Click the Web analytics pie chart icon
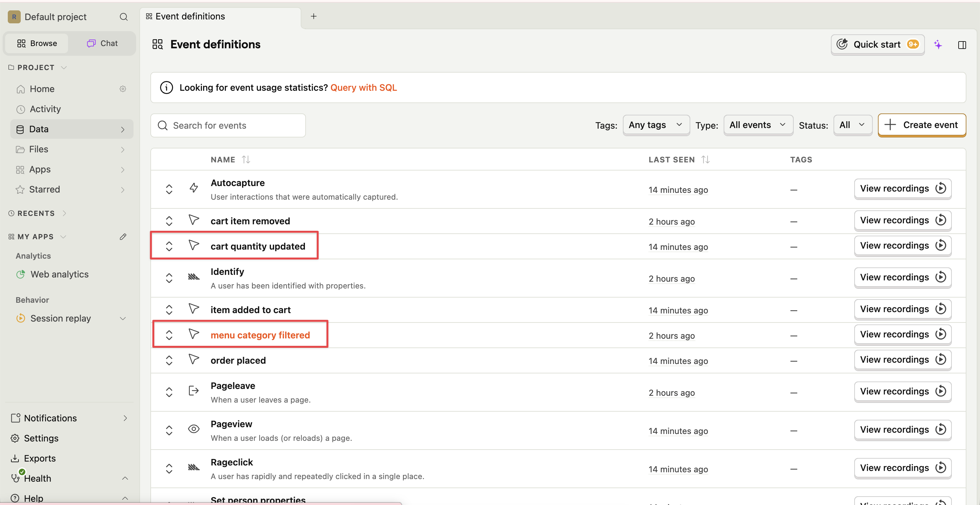The width and height of the screenshot is (980, 505). 20,275
